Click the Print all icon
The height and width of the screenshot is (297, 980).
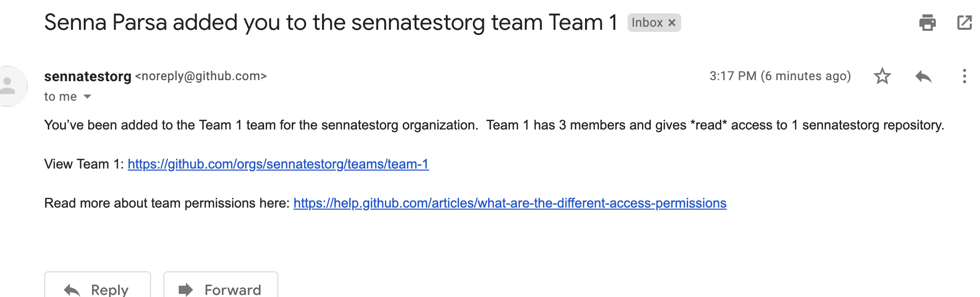(x=927, y=23)
